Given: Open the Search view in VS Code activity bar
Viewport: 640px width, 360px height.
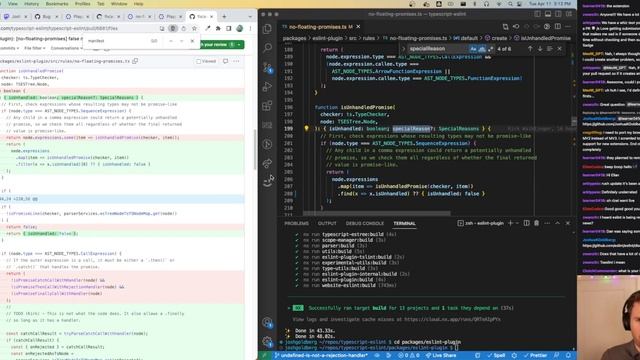Looking at the screenshot, I should click(267, 48).
